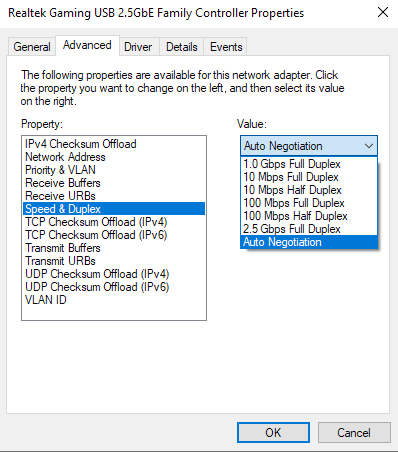The height and width of the screenshot is (452, 398).
Task: Confirm changes with OK button
Action: pos(273,432)
